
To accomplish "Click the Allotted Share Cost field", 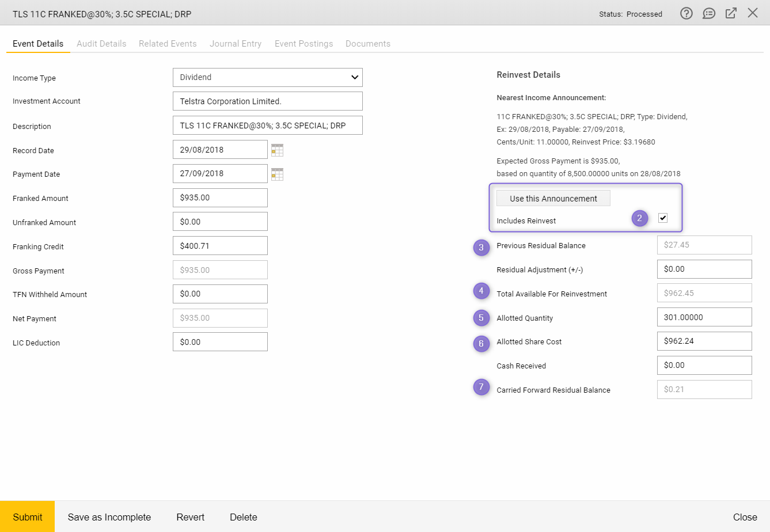I will click(704, 341).
